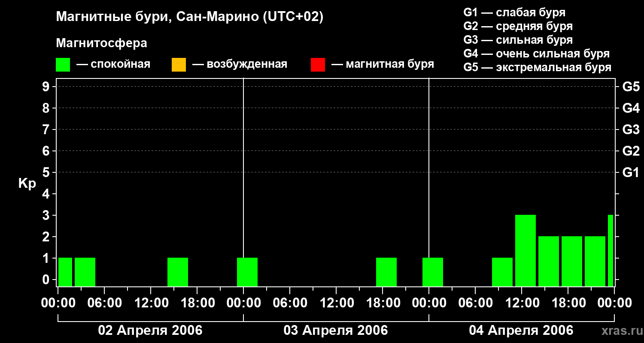Click the '02 Апреля 2006' date label
Image resolution: width=644 pixels, height=343 pixels.
[x=150, y=330]
